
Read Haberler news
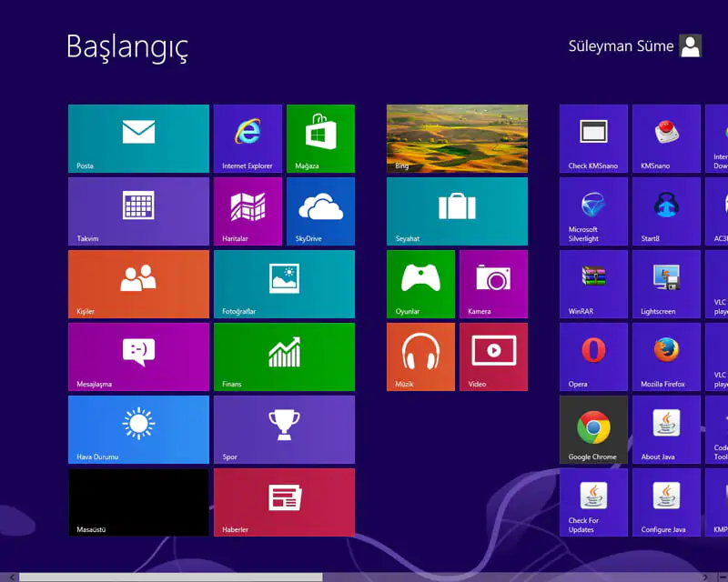[x=283, y=502]
